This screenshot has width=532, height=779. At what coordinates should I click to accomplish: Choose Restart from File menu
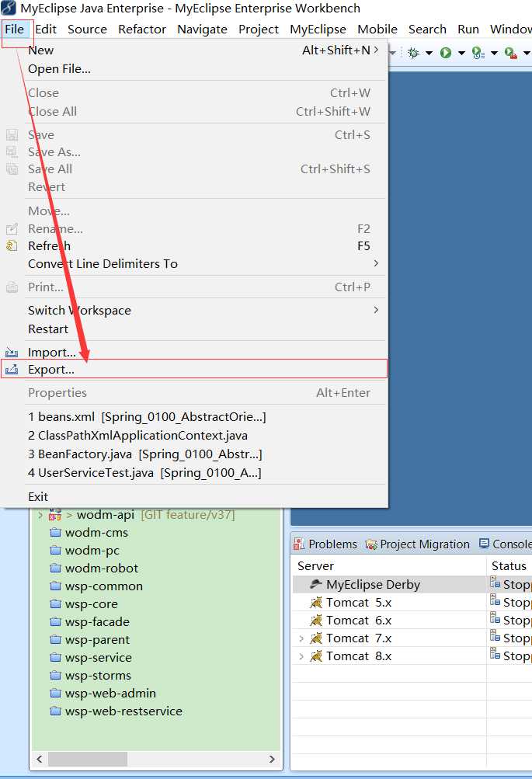(193, 329)
